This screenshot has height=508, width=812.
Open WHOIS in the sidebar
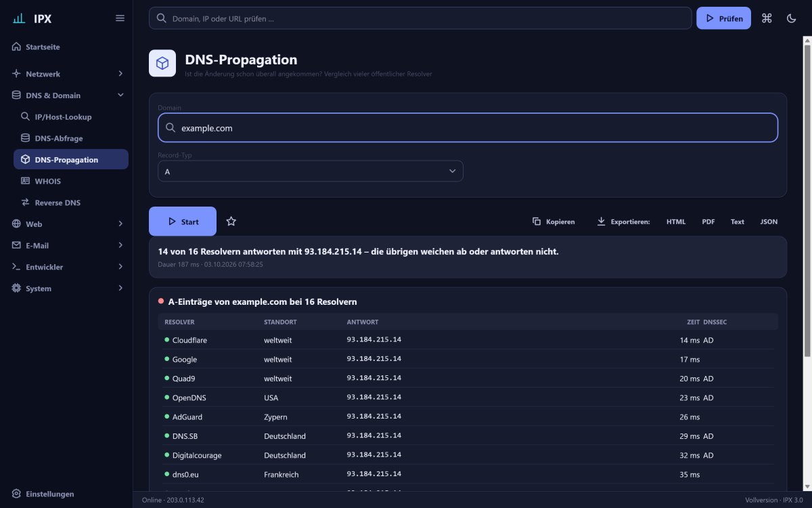pos(71,181)
